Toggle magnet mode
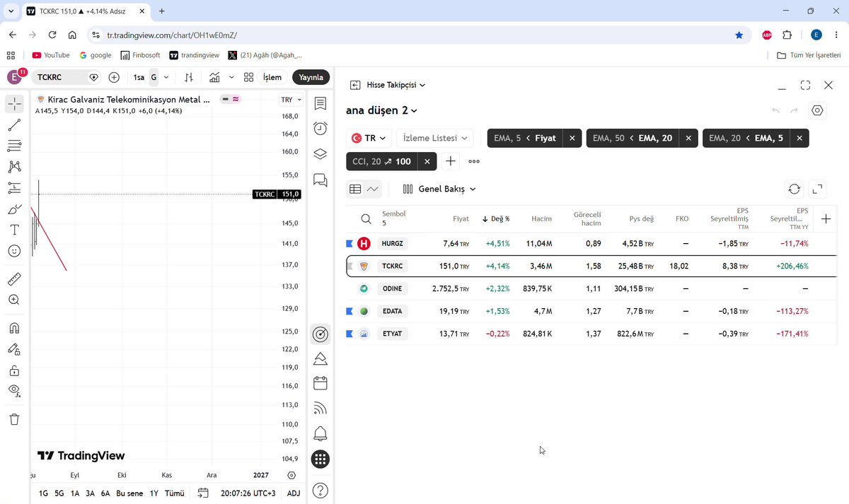Image resolution: width=849 pixels, height=504 pixels. click(14, 328)
